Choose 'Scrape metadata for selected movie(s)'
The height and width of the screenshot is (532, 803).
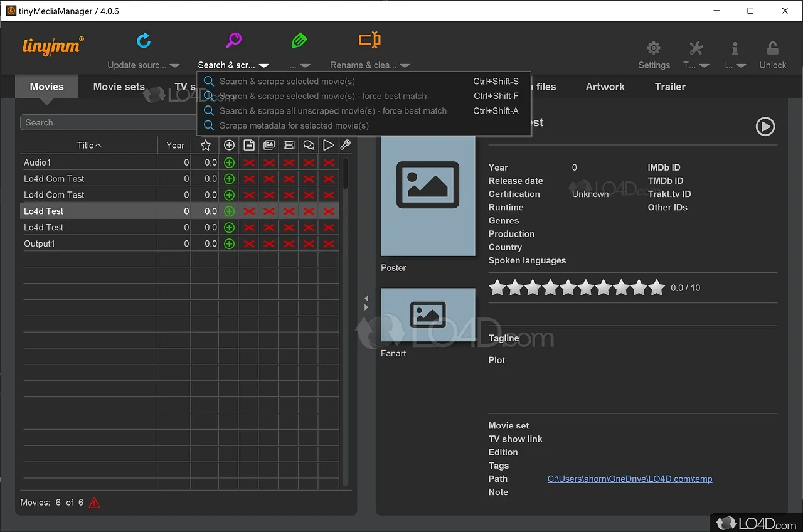click(x=294, y=125)
